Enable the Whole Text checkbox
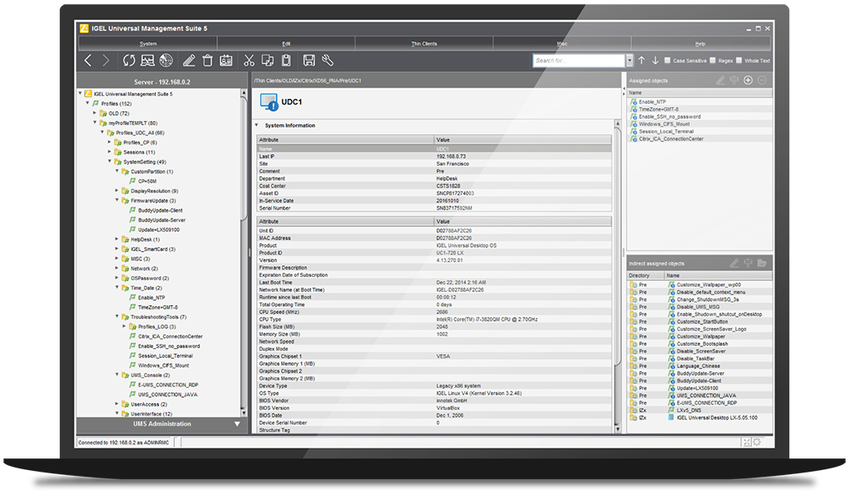Screen dimensions: 849x504 [739, 61]
